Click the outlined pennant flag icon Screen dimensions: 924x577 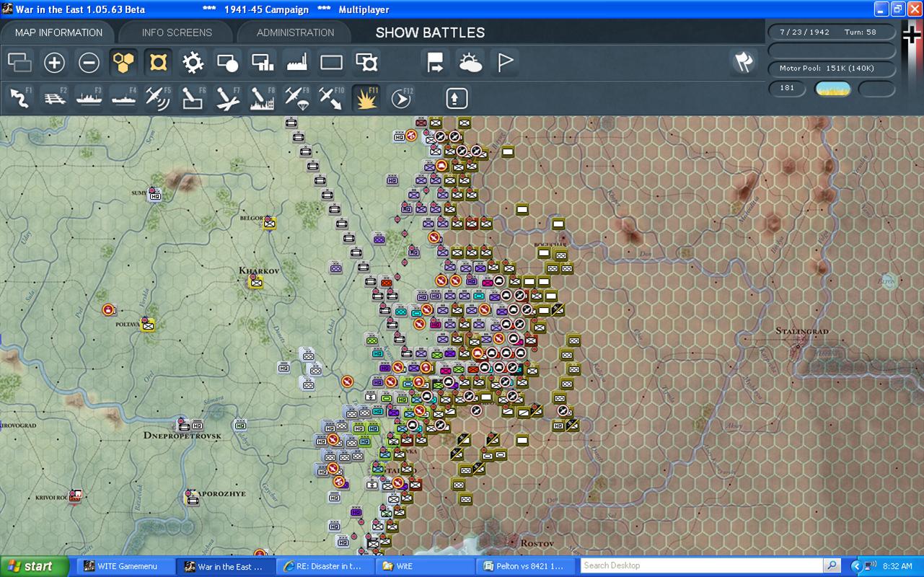click(505, 63)
